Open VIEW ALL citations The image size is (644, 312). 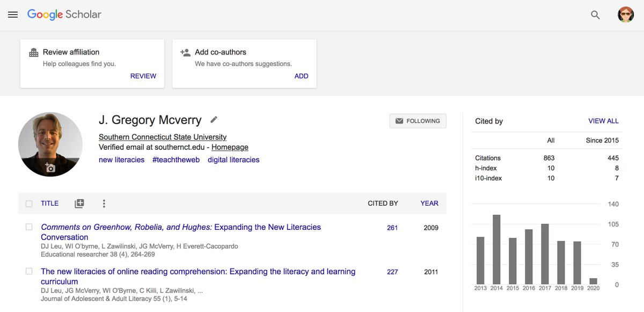(x=603, y=121)
